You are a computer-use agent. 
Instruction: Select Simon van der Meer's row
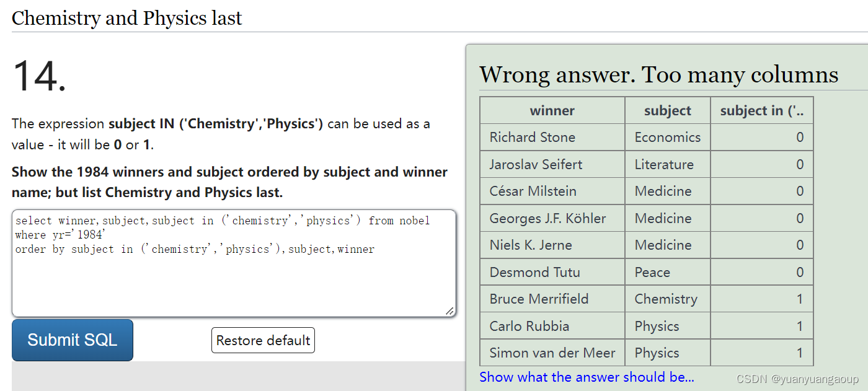click(552, 352)
